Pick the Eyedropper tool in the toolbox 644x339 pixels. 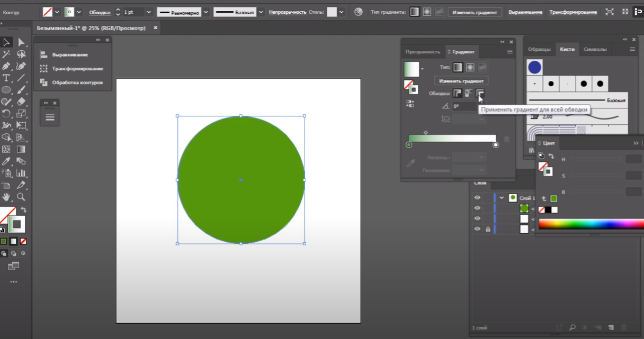[x=6, y=161]
